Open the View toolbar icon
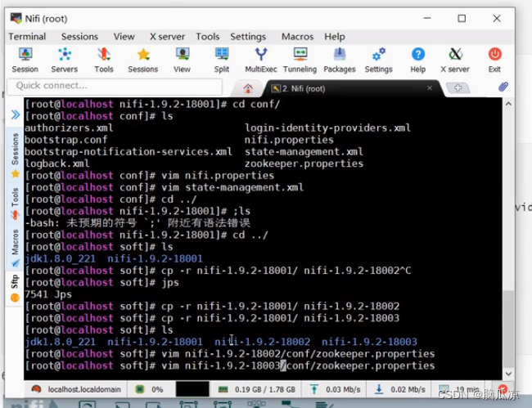The height and width of the screenshot is (408, 532). tap(183, 61)
